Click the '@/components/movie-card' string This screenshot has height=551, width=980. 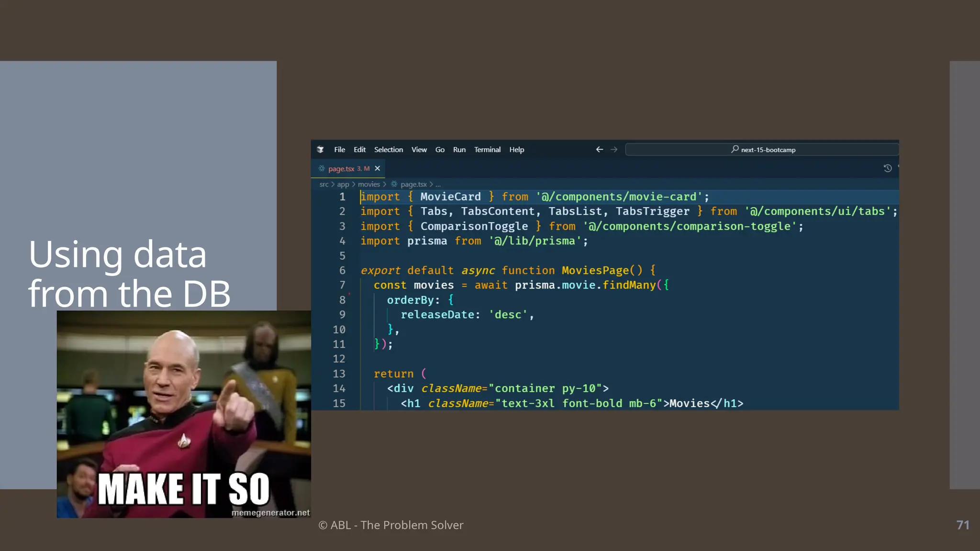619,197
